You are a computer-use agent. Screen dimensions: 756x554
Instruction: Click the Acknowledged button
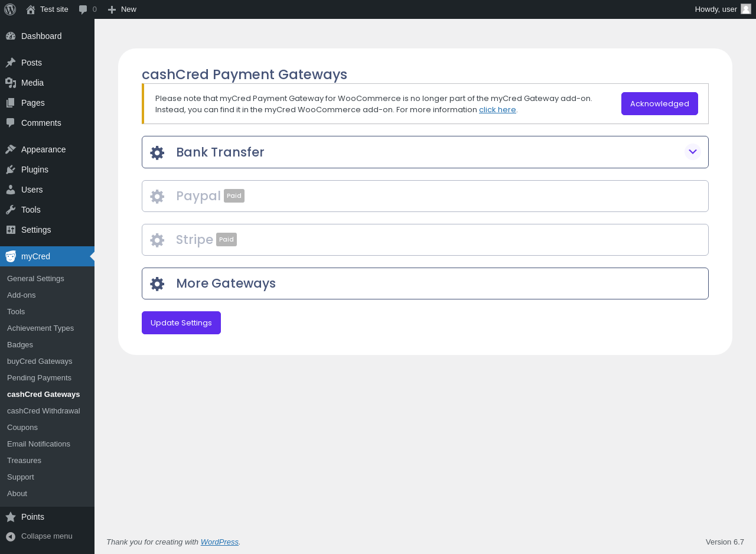pyautogui.click(x=660, y=103)
